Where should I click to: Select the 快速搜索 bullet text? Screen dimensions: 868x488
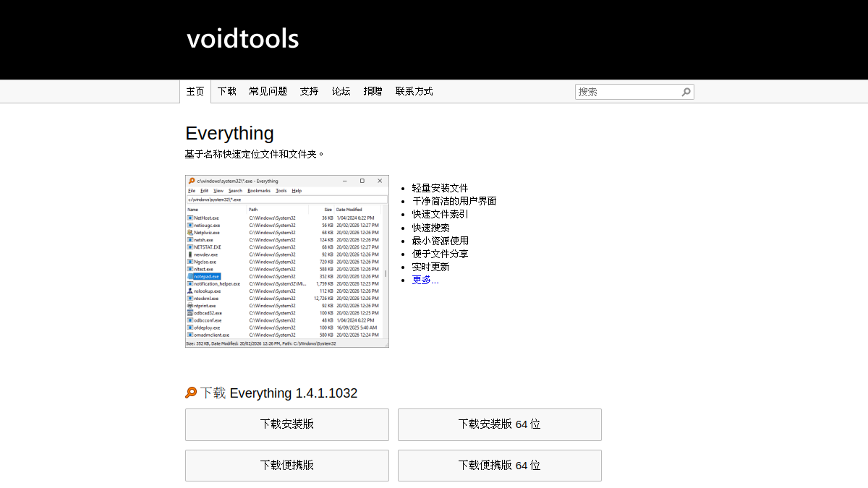pyautogui.click(x=431, y=227)
